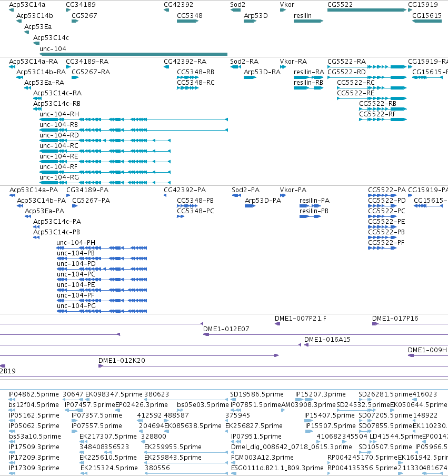Select the IP15407.5prime EST label
448x476 pixels.
coord(330,415)
